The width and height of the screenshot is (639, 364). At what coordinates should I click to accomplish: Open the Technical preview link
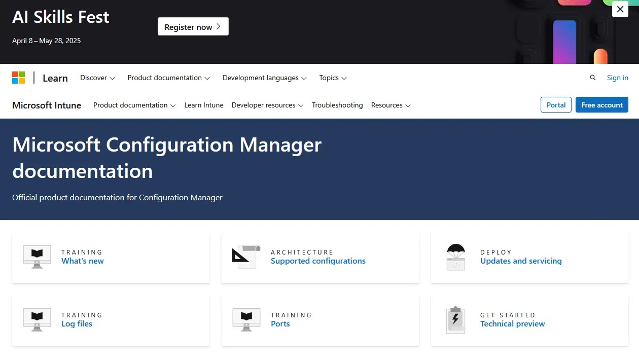(513, 324)
